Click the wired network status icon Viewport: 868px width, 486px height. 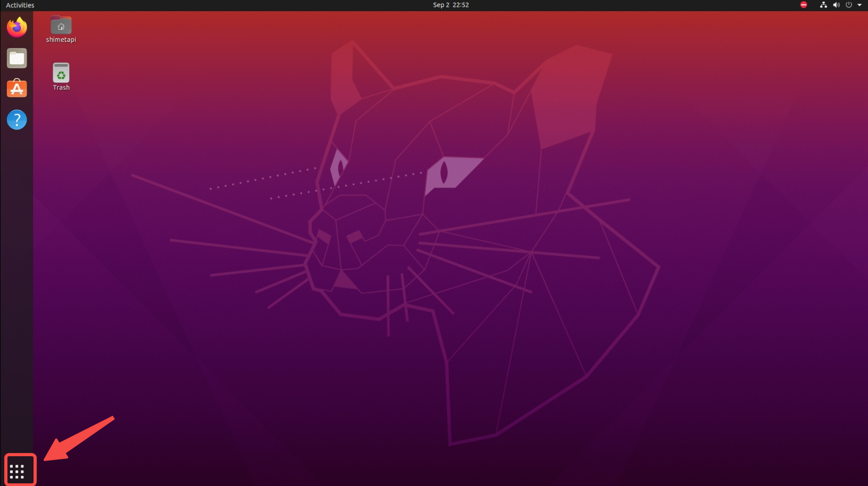tap(823, 5)
